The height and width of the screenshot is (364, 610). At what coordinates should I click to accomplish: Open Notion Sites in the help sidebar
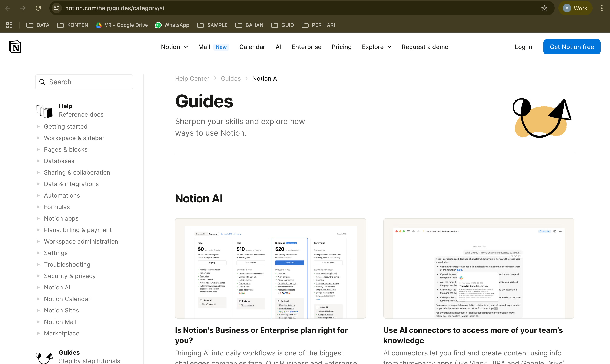click(x=61, y=310)
